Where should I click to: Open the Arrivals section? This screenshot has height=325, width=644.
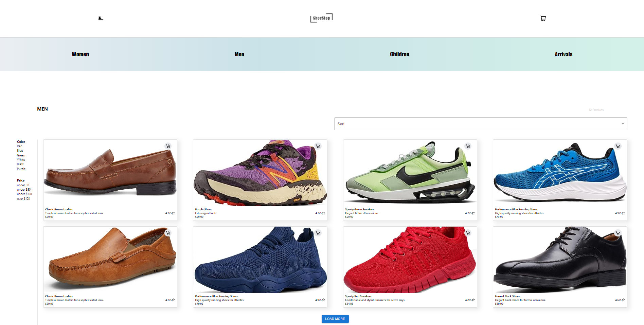(563, 54)
